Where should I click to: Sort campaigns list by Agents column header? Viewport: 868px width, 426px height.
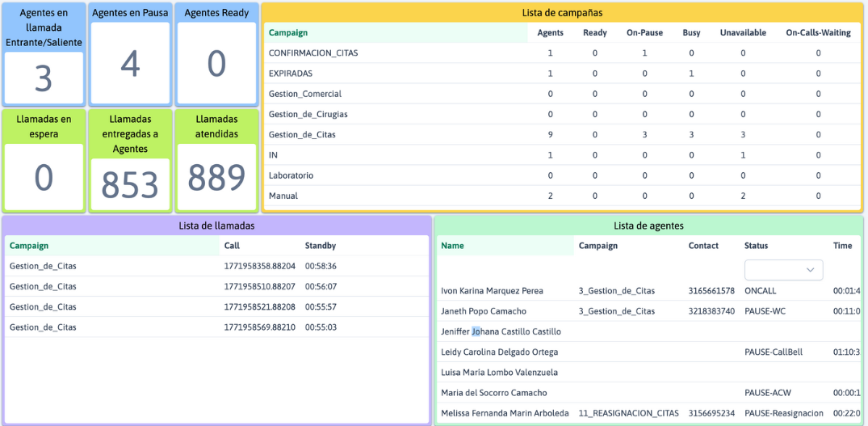pos(550,33)
